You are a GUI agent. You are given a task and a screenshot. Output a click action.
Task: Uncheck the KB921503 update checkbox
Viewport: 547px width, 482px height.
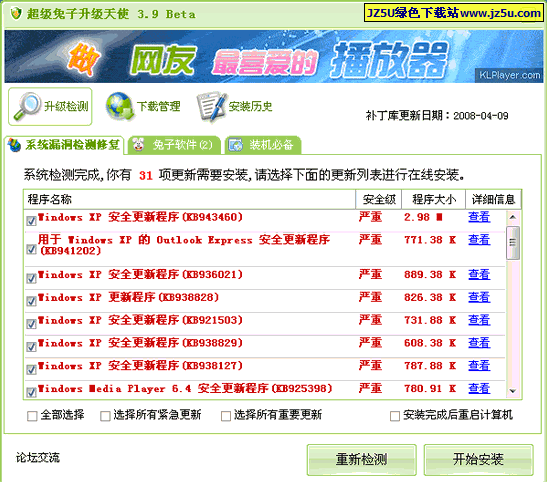point(31,324)
